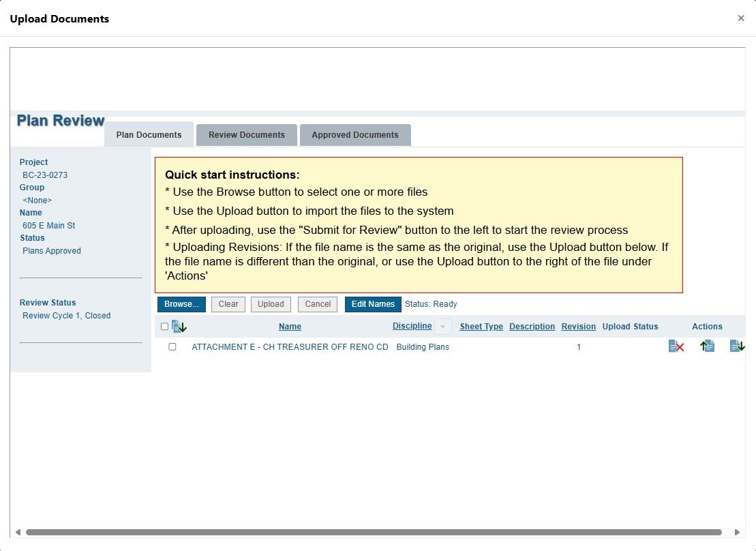Check the ATTACHMENT E row checkbox
Screen dimensions: 756x551
pyautogui.click(x=172, y=347)
